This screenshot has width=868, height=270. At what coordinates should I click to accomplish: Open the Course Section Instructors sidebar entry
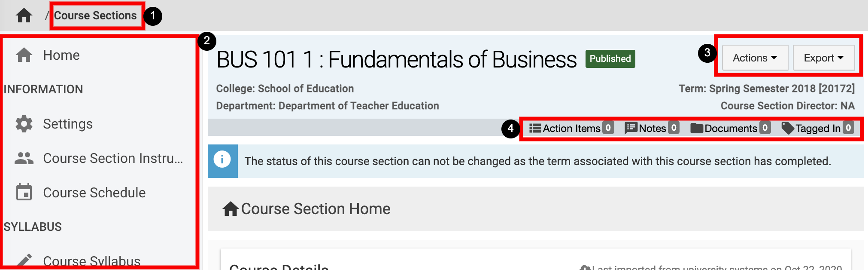[x=113, y=158]
